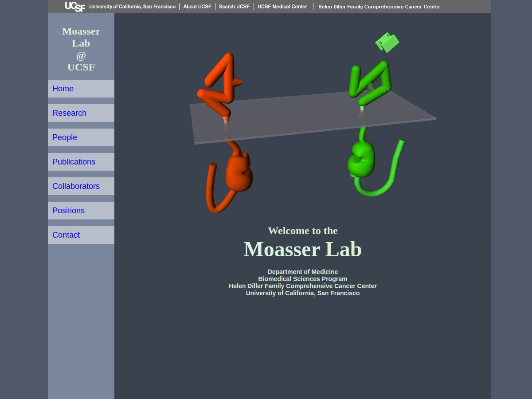
Task: Click the green protein model
Action: tap(376, 129)
